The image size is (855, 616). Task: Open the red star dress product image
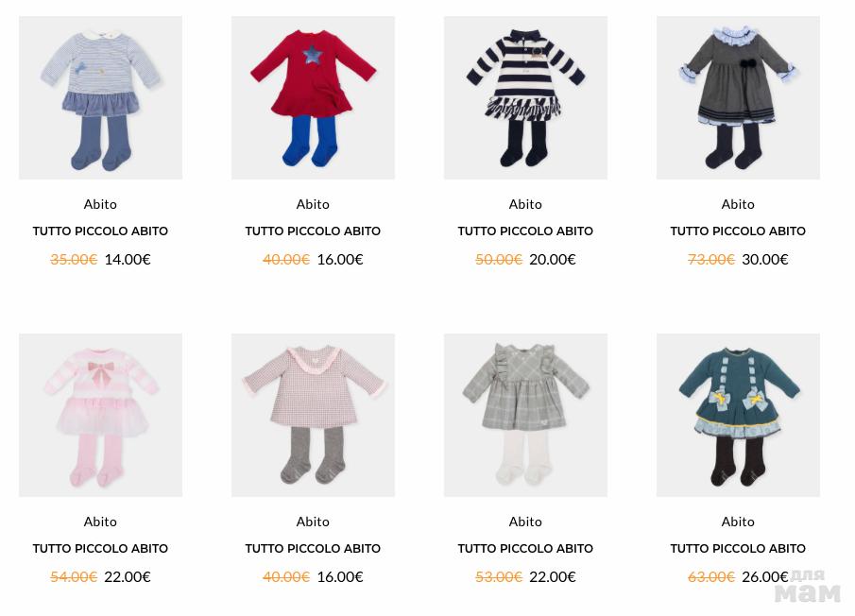coord(313,97)
